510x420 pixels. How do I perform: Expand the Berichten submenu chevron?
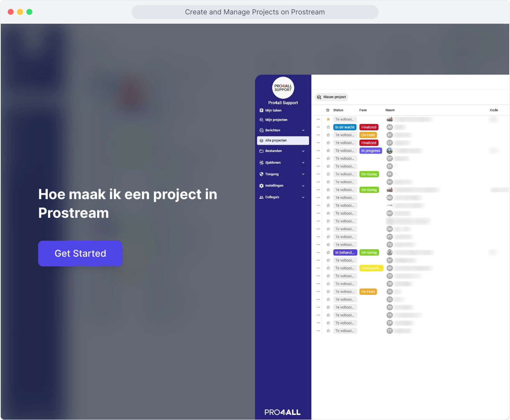tap(303, 130)
